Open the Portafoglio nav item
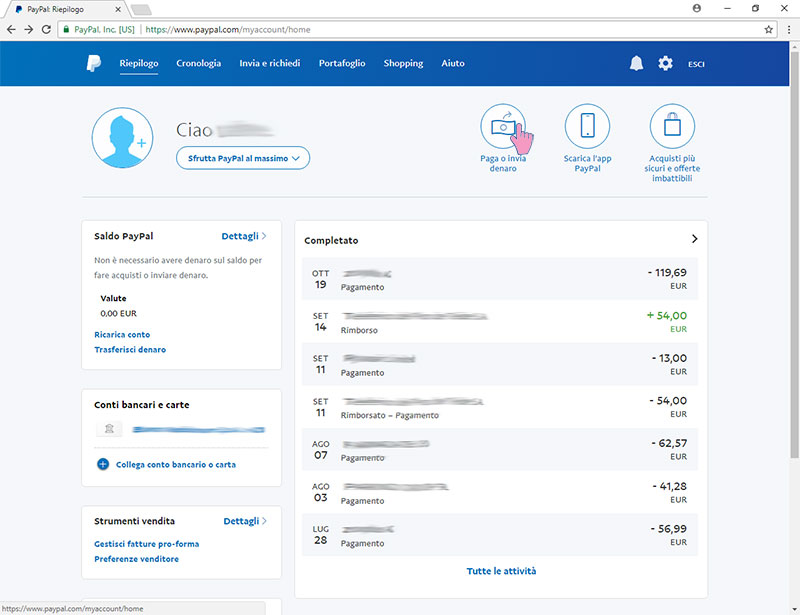 (x=342, y=63)
